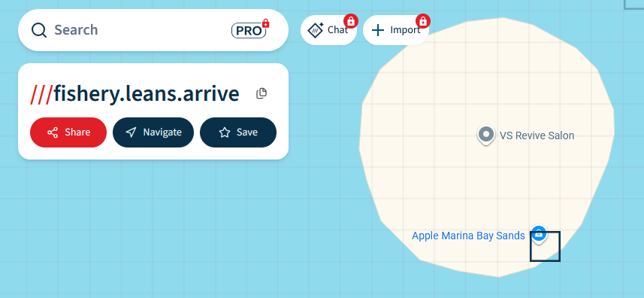Click the selected grid square on map
Viewport: 644px width, 298px height.
click(545, 246)
